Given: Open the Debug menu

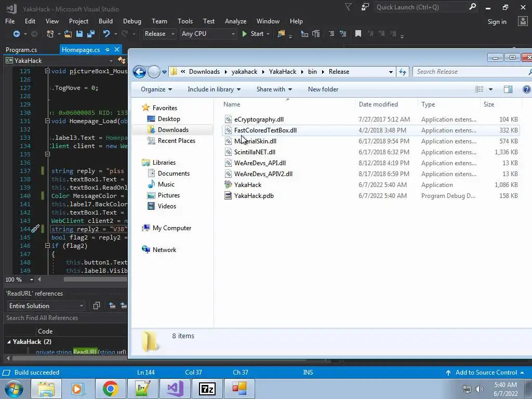Looking at the screenshot, I should tap(132, 21).
